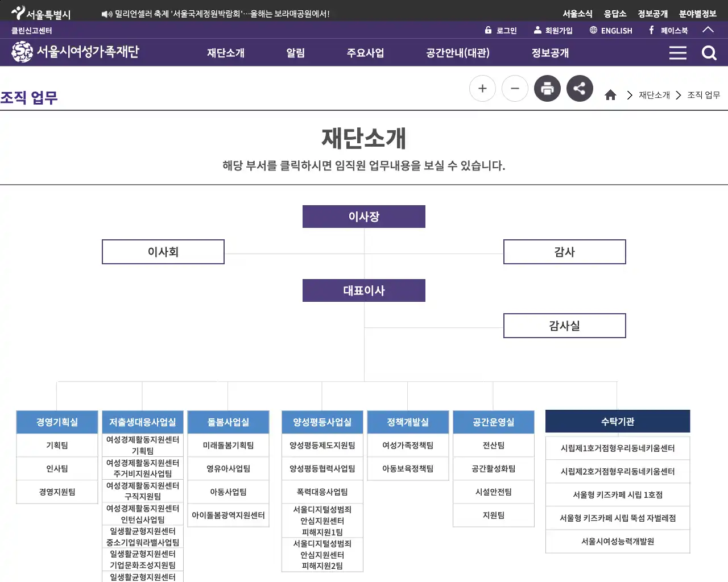Viewport: 728px width, 582px height.
Task: Open the 주요사업 navigation menu
Action: coord(365,52)
